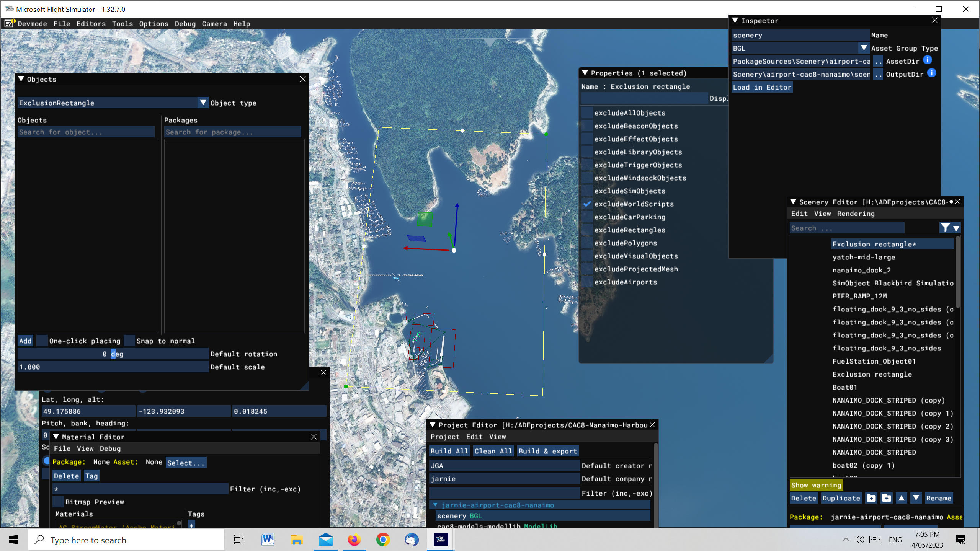Image resolution: width=980 pixels, height=551 pixels.
Task: Click the Build All button
Action: 449,451
